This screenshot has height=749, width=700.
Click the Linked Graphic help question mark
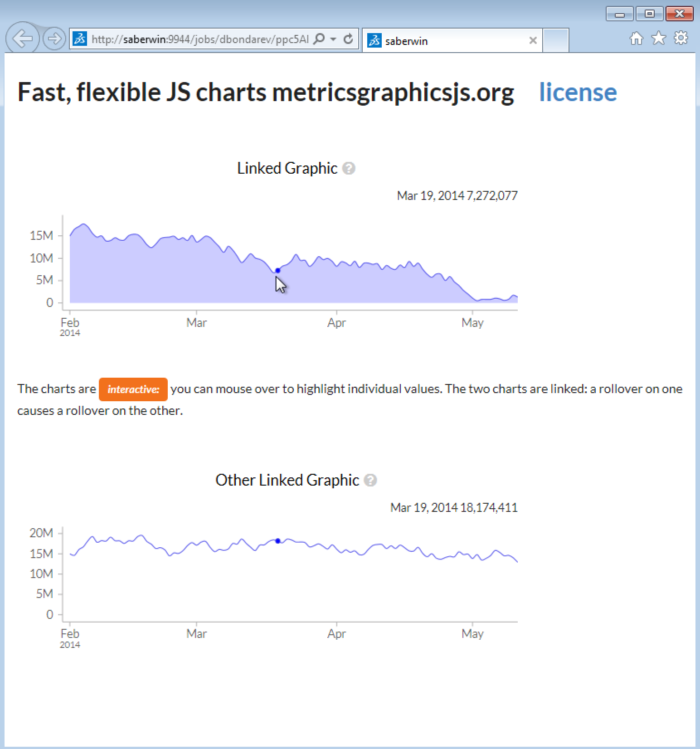(349, 168)
